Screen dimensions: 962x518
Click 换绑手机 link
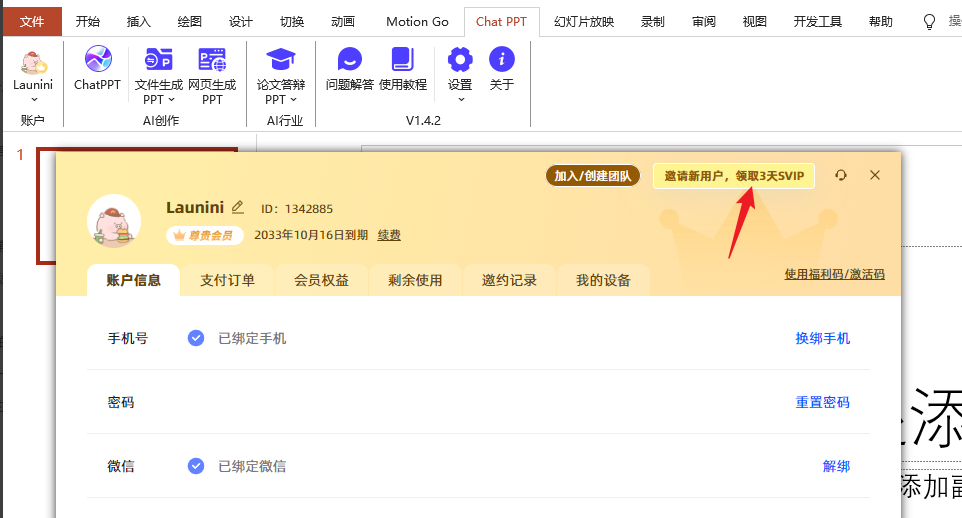822,338
